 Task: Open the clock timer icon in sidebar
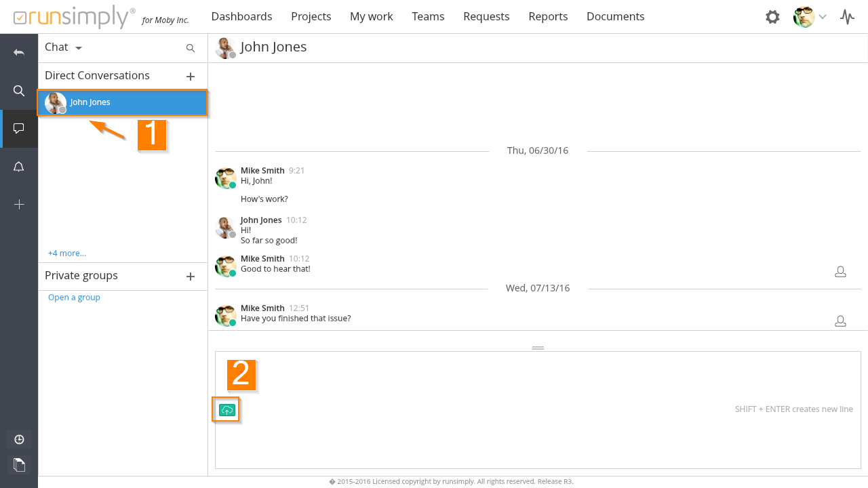pos(19,439)
